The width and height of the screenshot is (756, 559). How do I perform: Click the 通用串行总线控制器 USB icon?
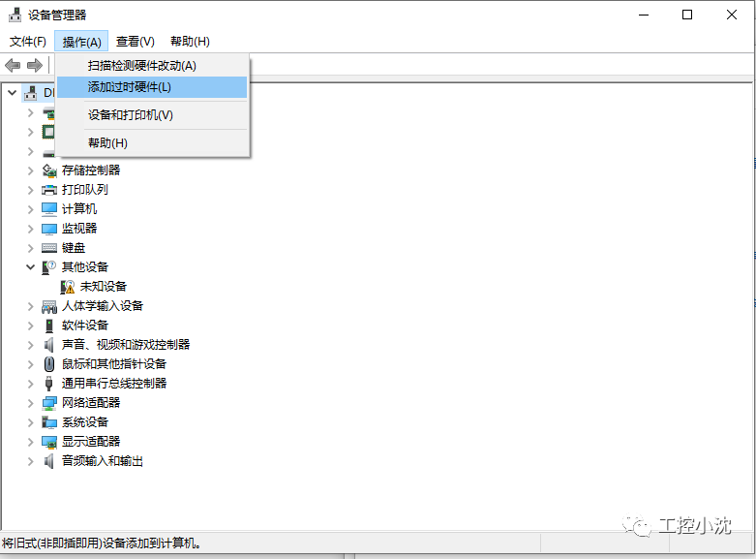pos(48,384)
